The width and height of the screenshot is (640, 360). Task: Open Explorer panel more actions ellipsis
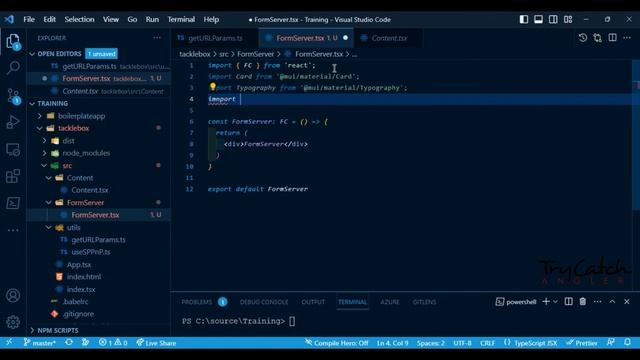pos(157,38)
